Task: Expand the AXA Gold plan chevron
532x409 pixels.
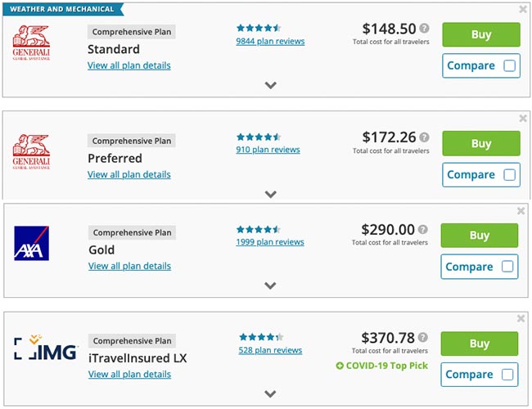Action: pos(271,285)
